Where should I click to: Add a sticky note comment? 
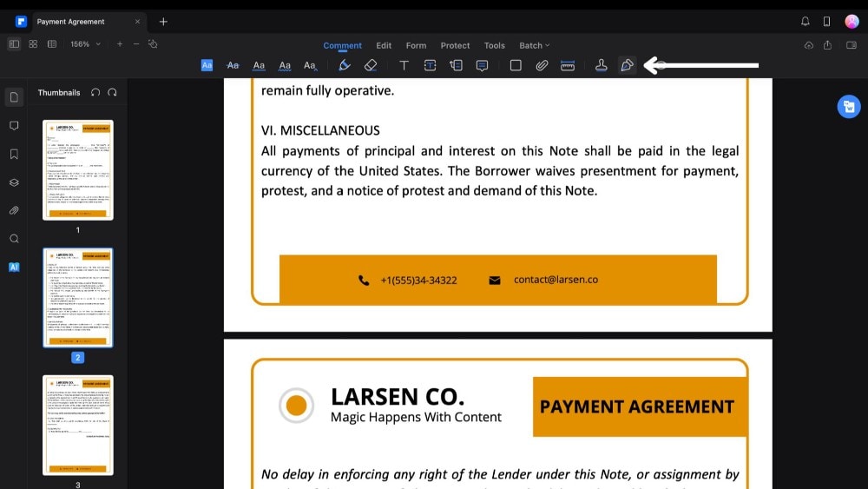[x=482, y=65]
